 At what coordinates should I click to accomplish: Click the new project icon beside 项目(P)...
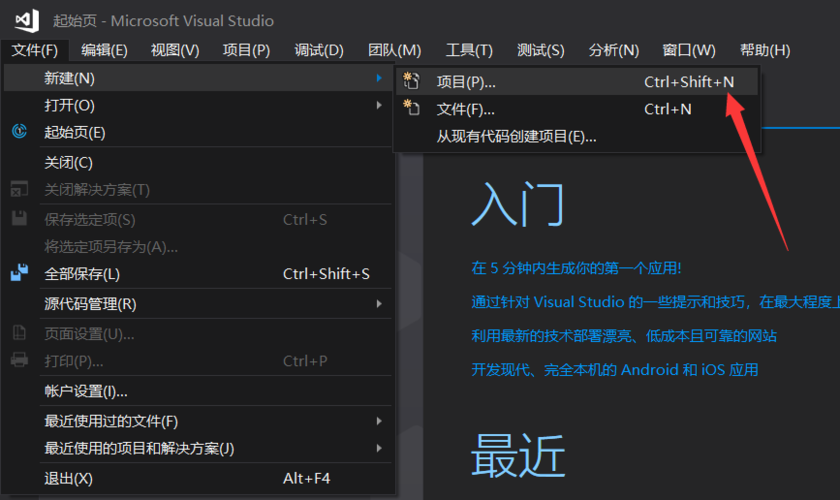[411, 81]
